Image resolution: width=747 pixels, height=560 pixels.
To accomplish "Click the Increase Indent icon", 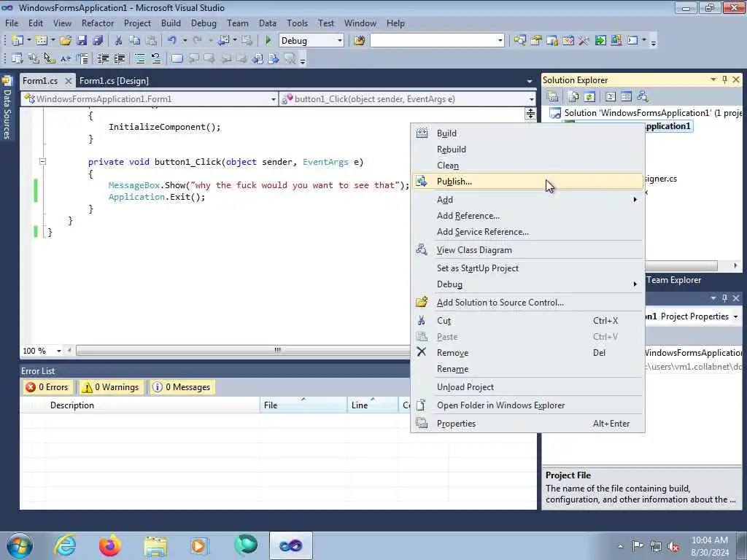I will tap(119, 58).
